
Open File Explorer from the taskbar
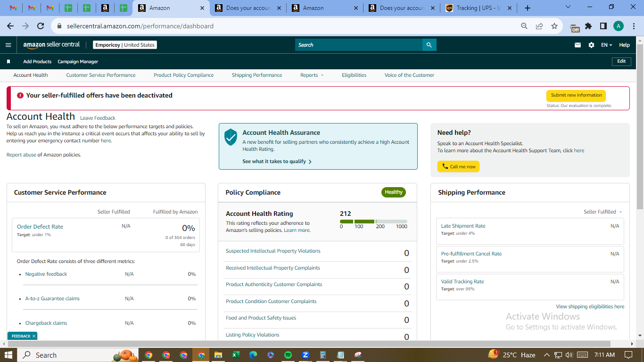pyautogui.click(x=218, y=355)
